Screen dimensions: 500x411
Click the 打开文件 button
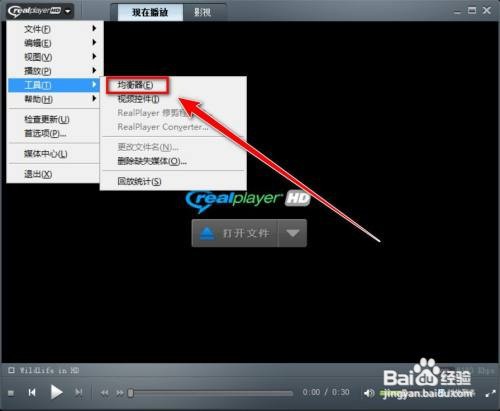click(x=235, y=233)
